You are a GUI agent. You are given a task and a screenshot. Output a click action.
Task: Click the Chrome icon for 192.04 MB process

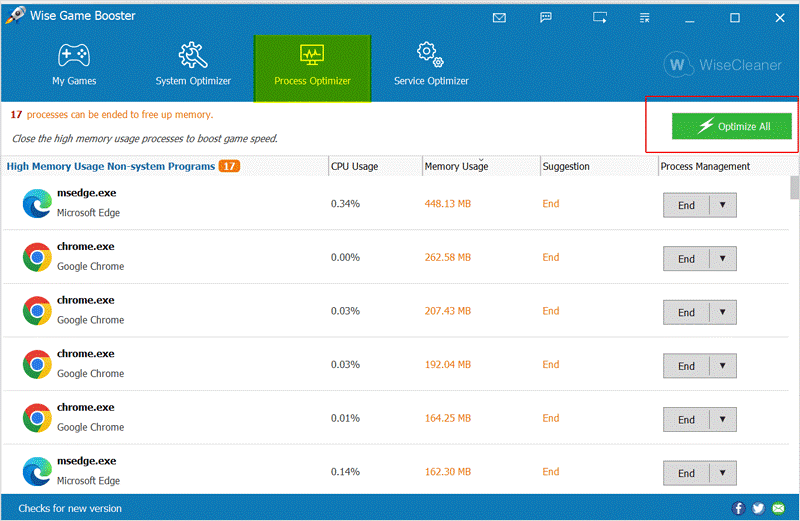[37, 364]
